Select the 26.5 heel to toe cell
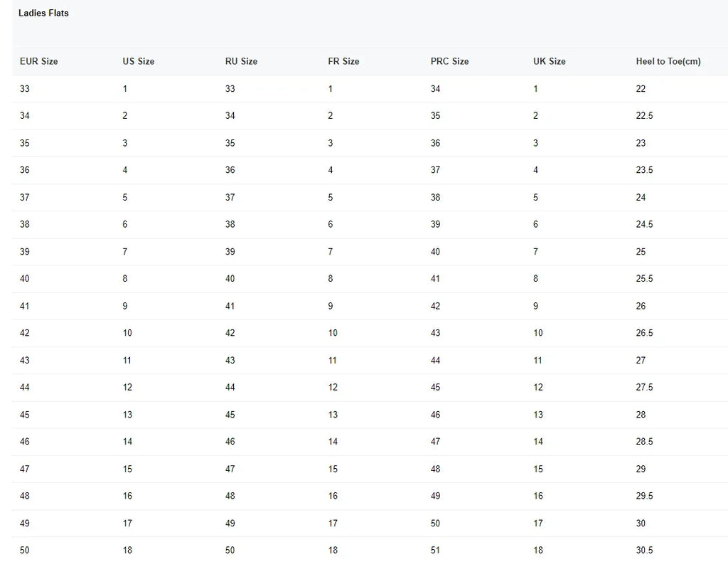The height and width of the screenshot is (562, 728). [x=644, y=333]
